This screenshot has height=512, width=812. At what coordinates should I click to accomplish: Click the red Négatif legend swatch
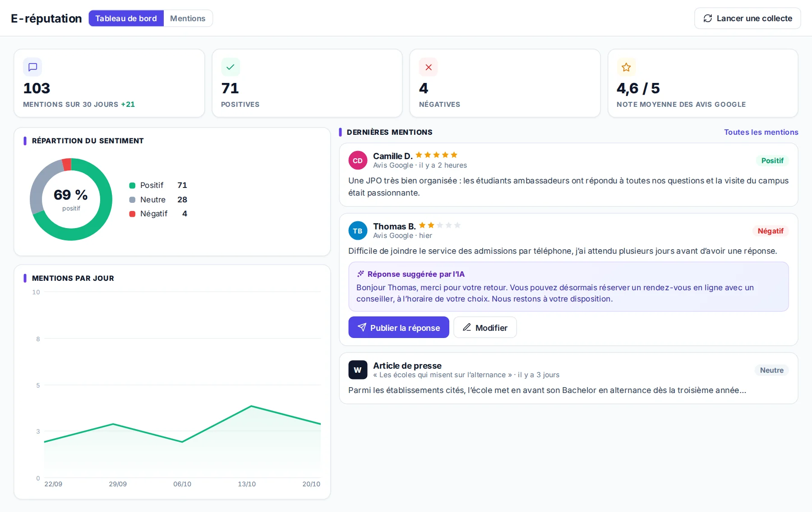pos(132,214)
